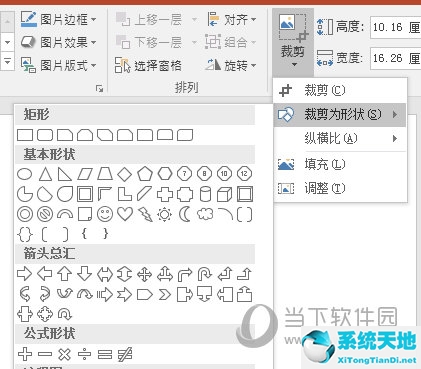Pick the multiplication sign formula shape

point(64,354)
